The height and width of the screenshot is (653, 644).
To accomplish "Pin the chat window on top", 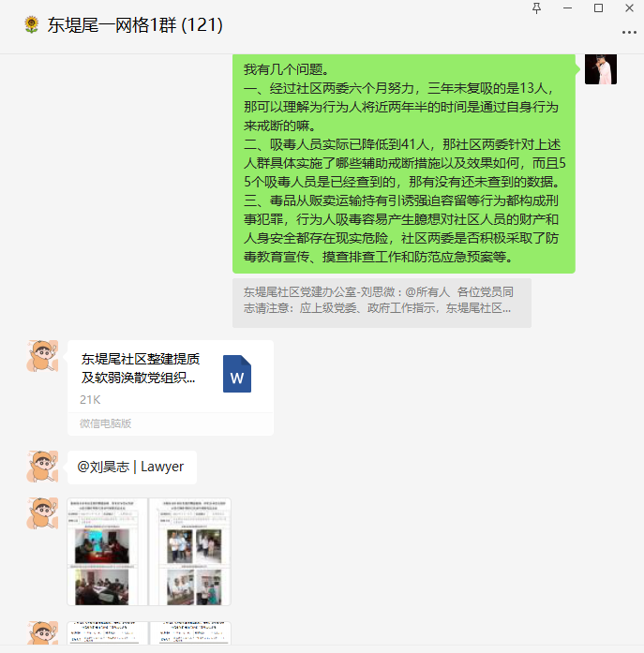I will point(536,8).
